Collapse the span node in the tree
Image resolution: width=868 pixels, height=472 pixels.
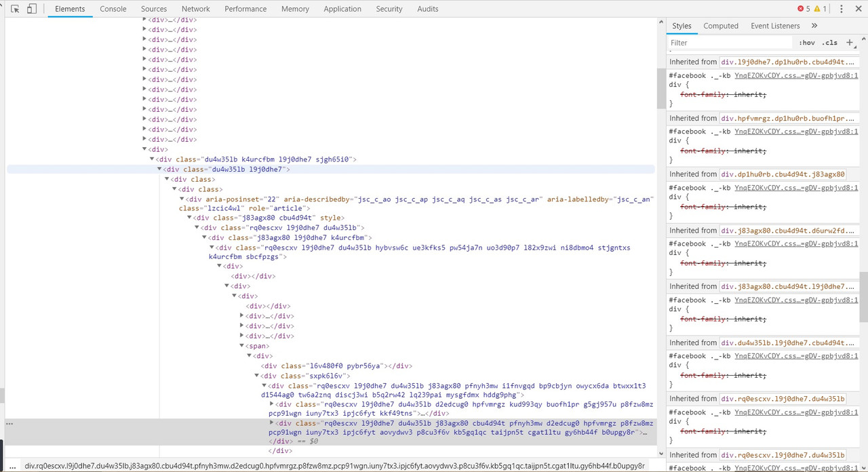click(241, 346)
